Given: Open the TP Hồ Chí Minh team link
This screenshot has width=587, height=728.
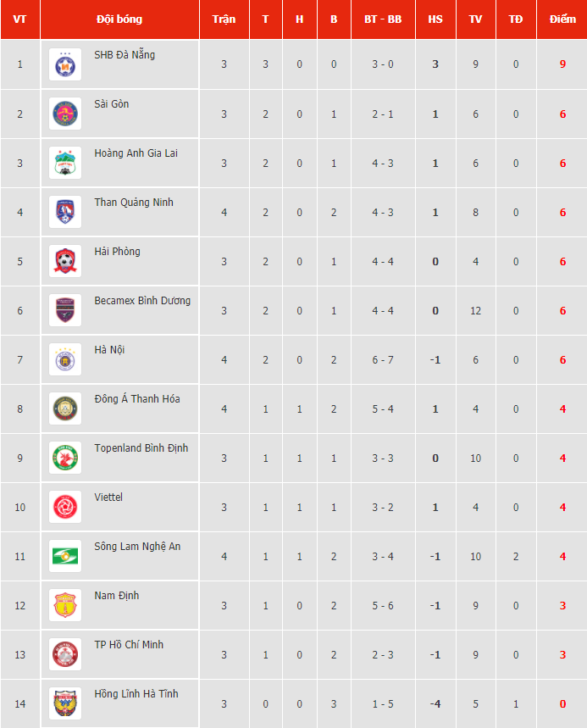Looking at the screenshot, I should [x=129, y=645].
